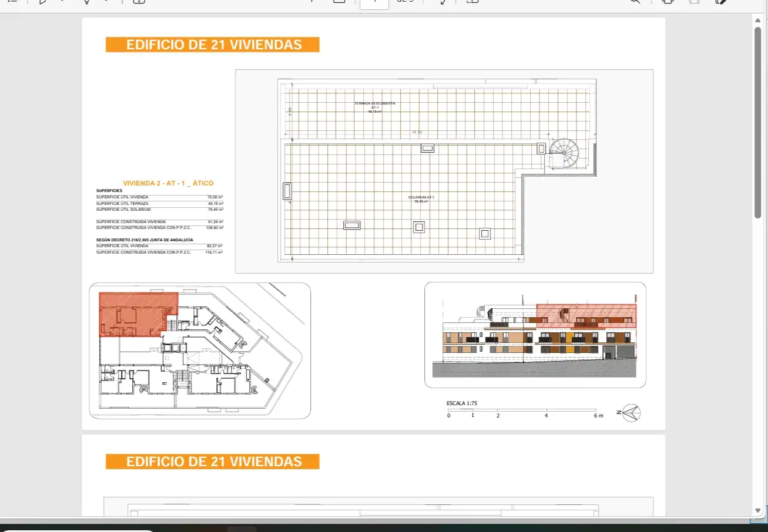Screen dimensions: 768x532
Task: Click the '2' mark on scale bar
Action: coord(498,416)
